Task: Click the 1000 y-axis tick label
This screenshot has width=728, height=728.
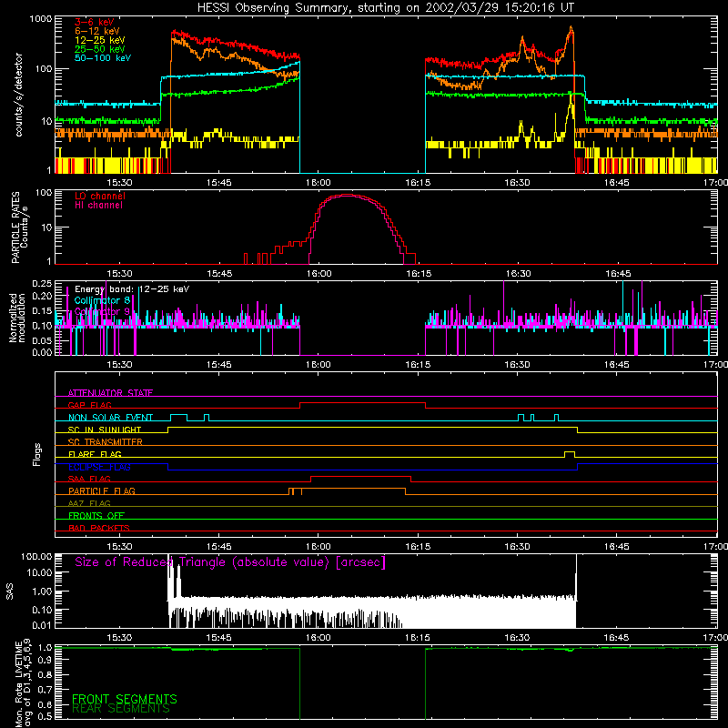Action: click(x=41, y=19)
